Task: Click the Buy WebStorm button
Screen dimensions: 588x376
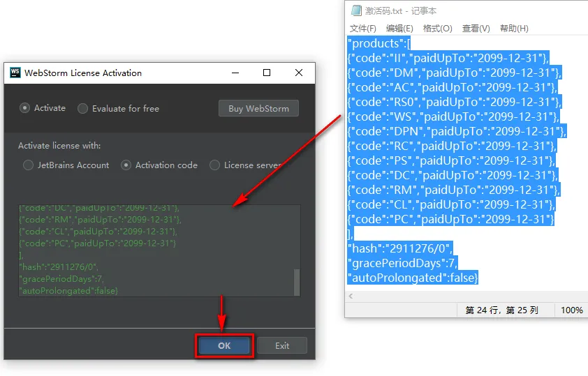Action: tap(259, 108)
